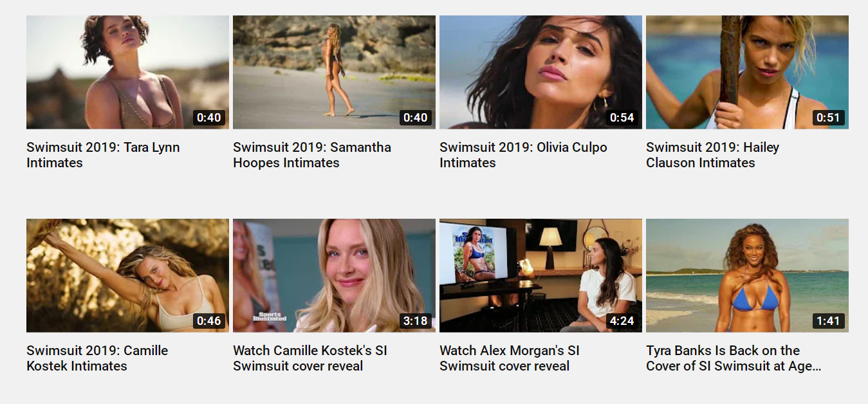Viewport: 868px width, 404px height.
Task: Open Camille Kostek's cover reveal thumbnail
Action: tap(334, 275)
